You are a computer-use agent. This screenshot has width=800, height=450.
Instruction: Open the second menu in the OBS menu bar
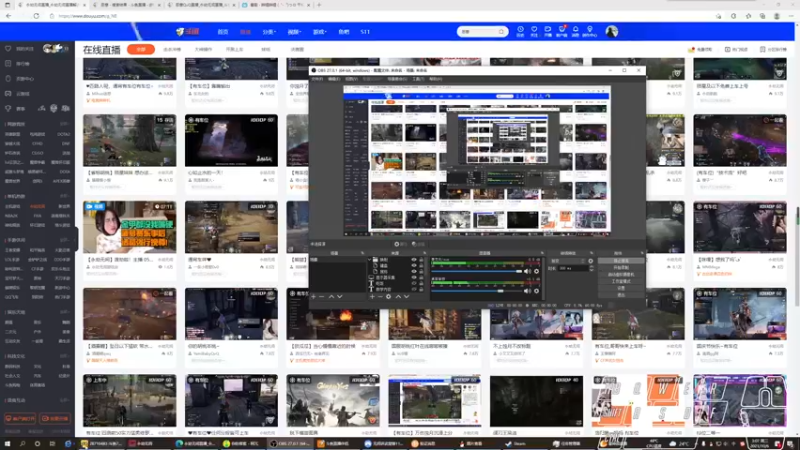click(334, 79)
